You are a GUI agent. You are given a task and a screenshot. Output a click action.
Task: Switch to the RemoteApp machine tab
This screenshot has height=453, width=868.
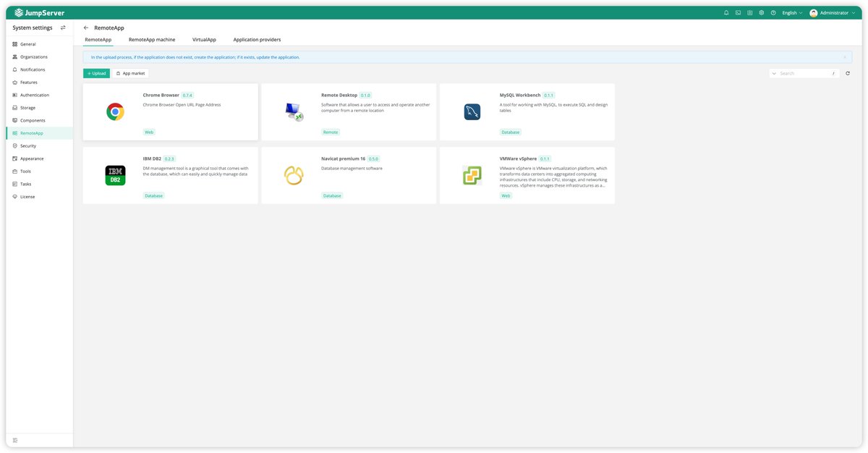coord(152,40)
